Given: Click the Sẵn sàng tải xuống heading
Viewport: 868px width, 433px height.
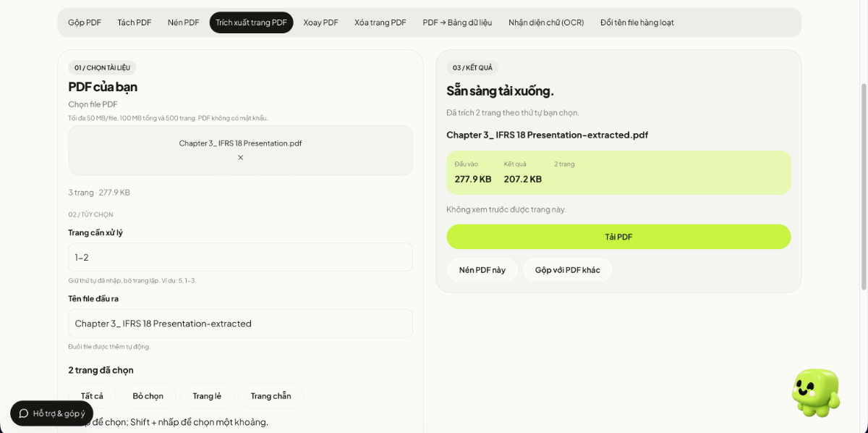Looking at the screenshot, I should tap(500, 91).
